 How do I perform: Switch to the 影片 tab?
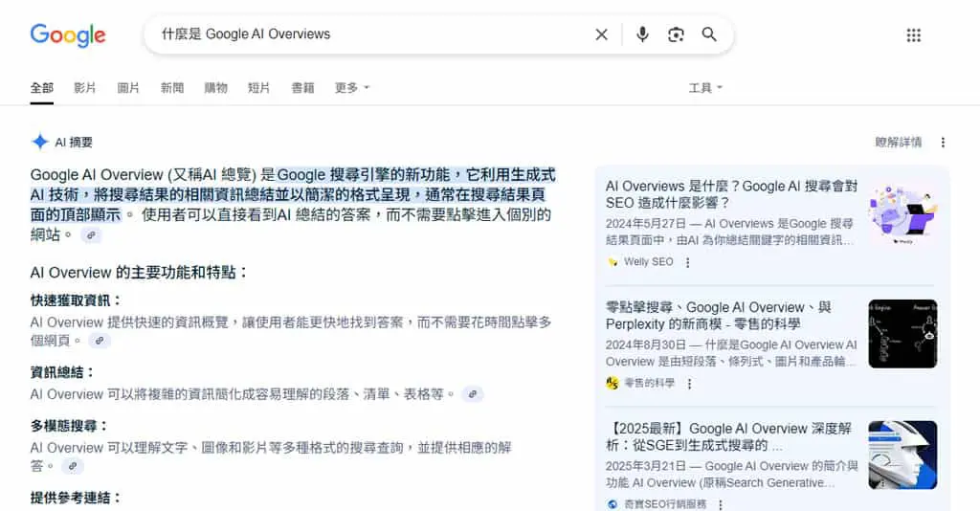(85, 88)
